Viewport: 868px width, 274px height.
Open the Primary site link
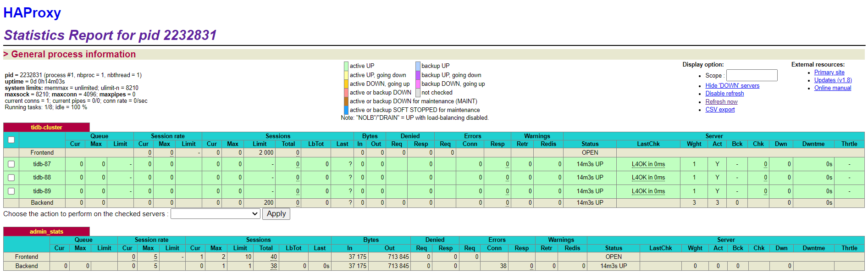point(829,73)
